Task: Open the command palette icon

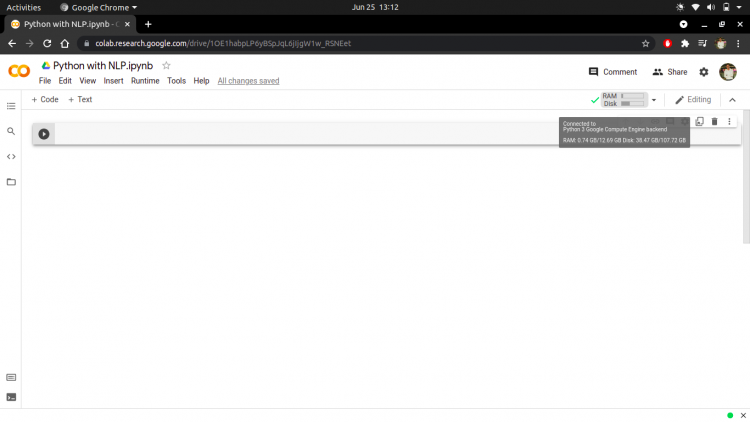Action: [x=11, y=378]
